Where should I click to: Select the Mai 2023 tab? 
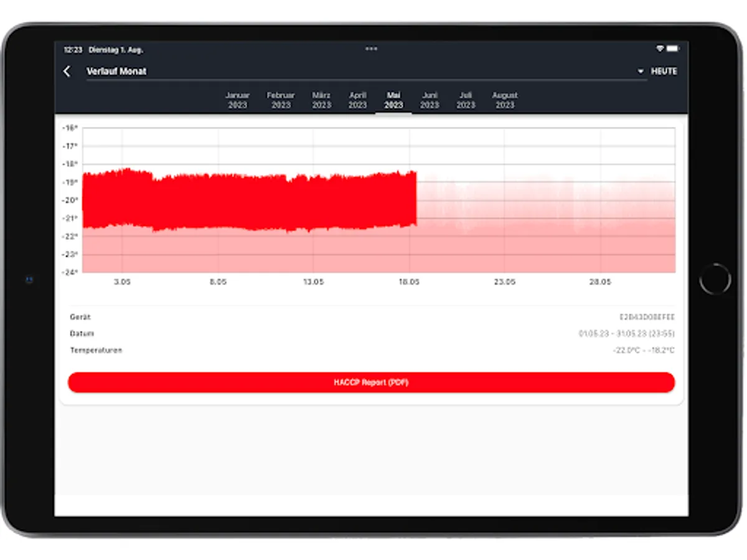(x=393, y=100)
